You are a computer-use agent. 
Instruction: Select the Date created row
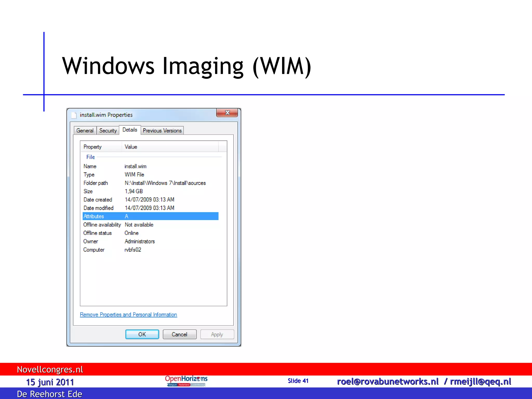click(x=150, y=199)
